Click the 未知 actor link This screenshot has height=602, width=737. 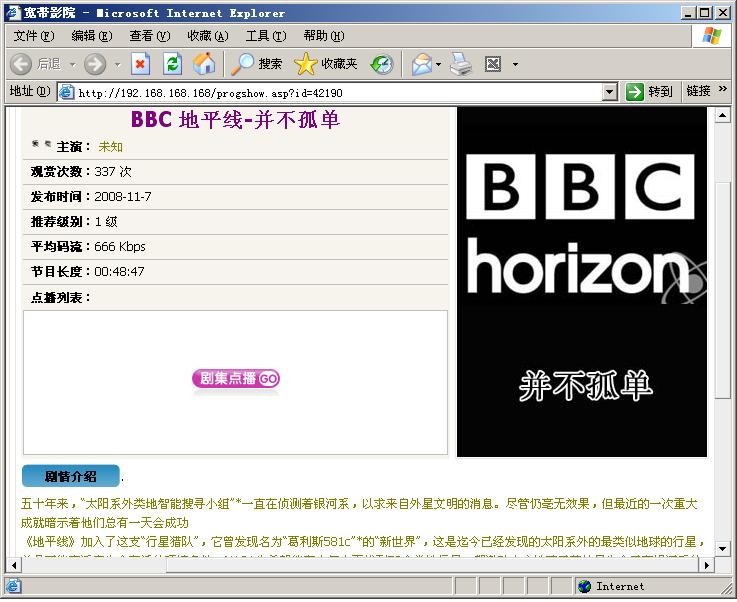coord(110,147)
